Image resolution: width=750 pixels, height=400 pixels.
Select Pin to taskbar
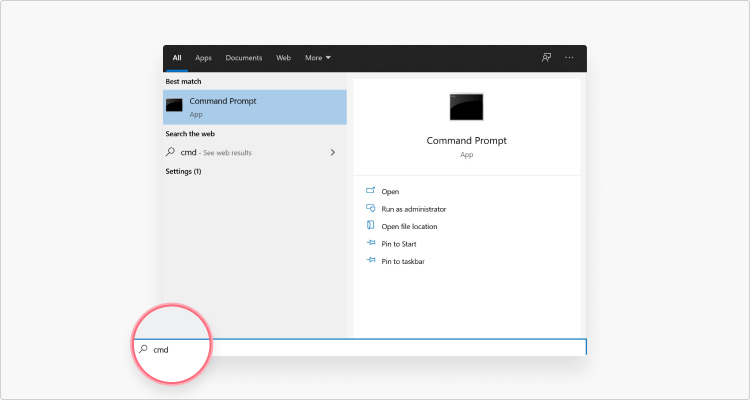click(403, 261)
